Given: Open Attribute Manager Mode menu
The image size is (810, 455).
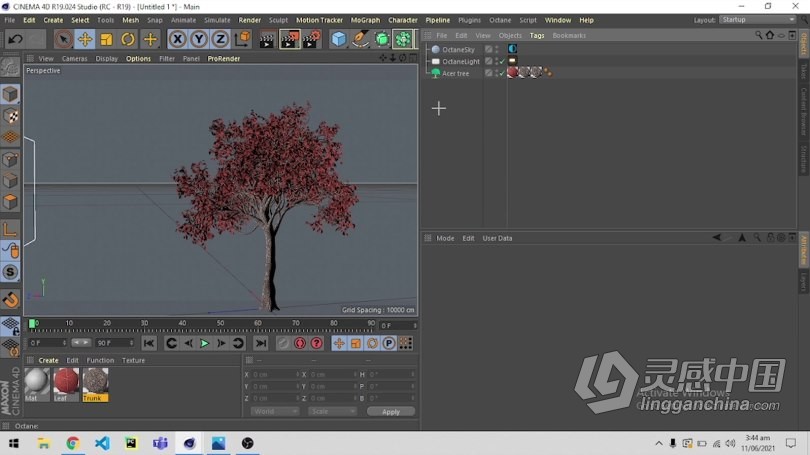Looking at the screenshot, I should click(x=445, y=239).
